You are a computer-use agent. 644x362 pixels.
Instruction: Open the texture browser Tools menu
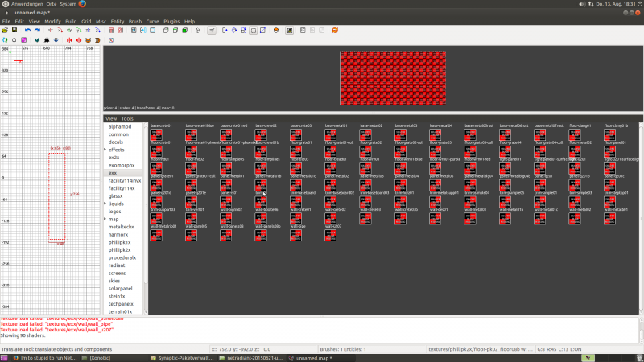click(x=127, y=118)
